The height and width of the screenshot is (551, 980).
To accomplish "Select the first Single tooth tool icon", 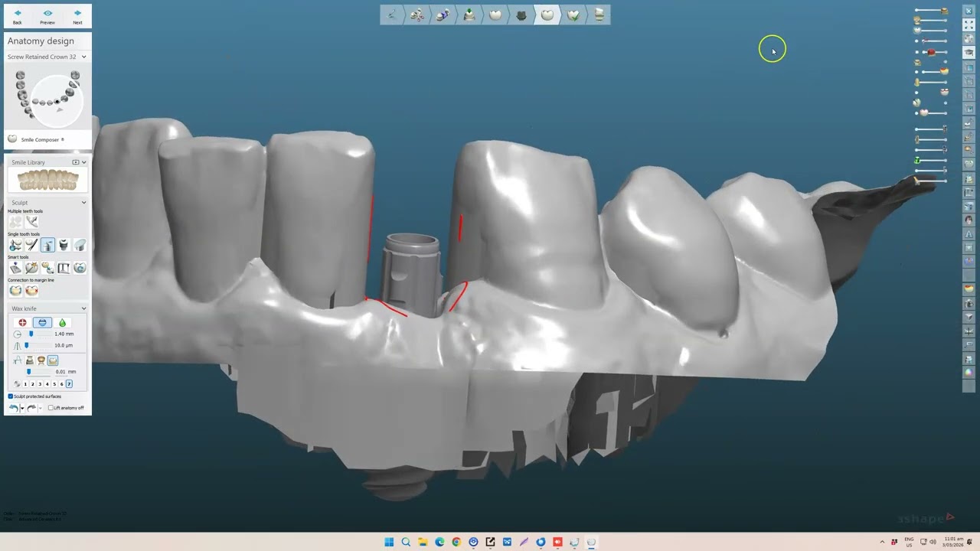I will pos(15,245).
